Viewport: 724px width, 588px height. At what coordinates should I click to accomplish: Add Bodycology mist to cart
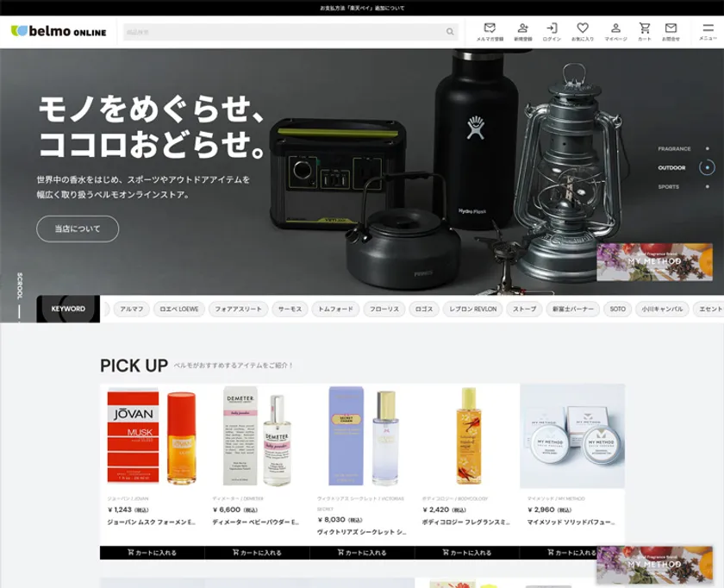click(467, 553)
